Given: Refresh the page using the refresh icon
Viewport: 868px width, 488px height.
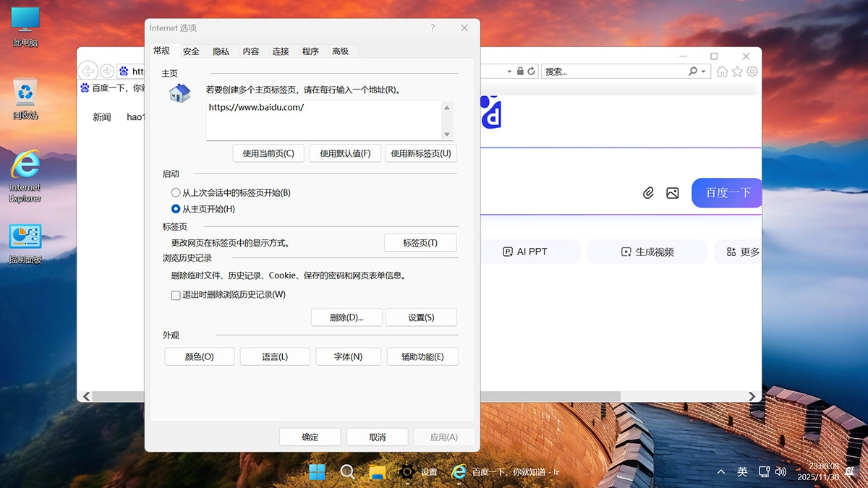Looking at the screenshot, I should [531, 71].
